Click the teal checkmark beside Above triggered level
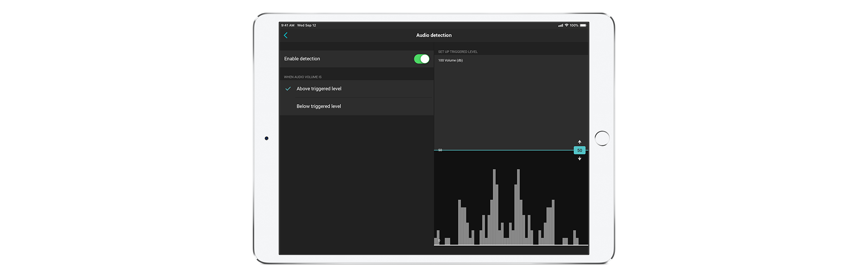The width and height of the screenshot is (868, 271). point(288,89)
